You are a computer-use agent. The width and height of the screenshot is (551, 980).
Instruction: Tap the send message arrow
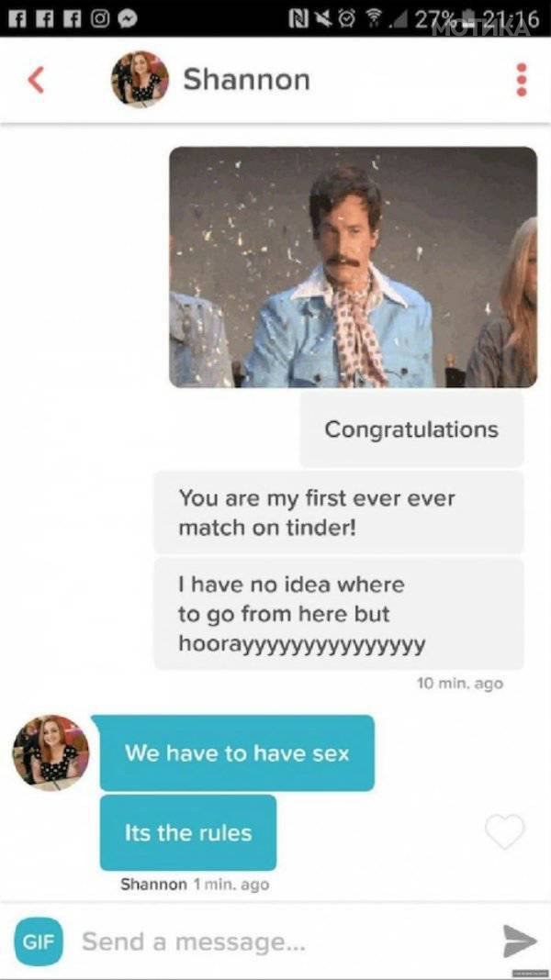520,941
